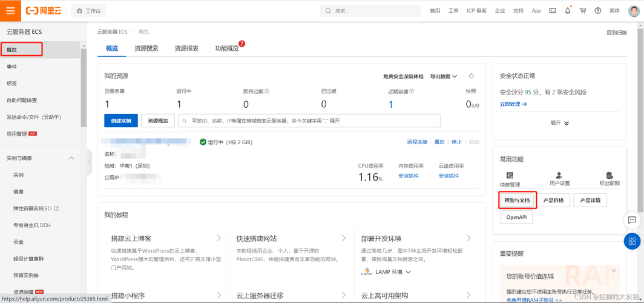Click the 创建实例 button

(x=121, y=121)
